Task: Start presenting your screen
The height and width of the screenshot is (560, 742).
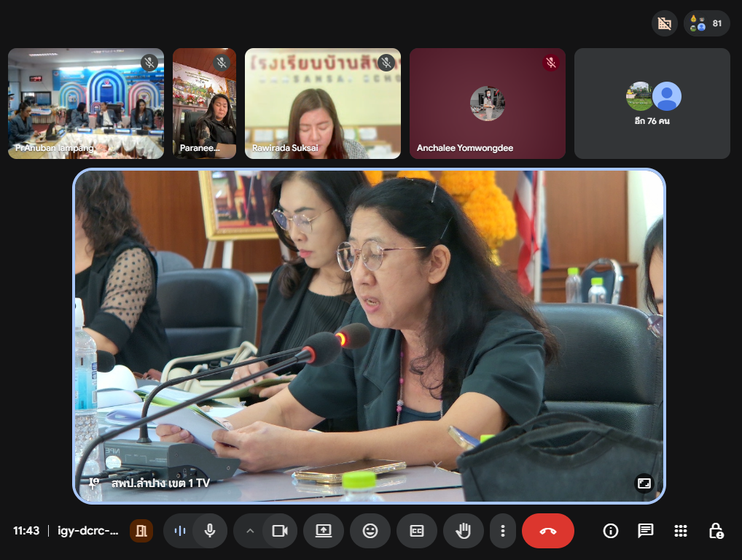Action: [x=324, y=531]
